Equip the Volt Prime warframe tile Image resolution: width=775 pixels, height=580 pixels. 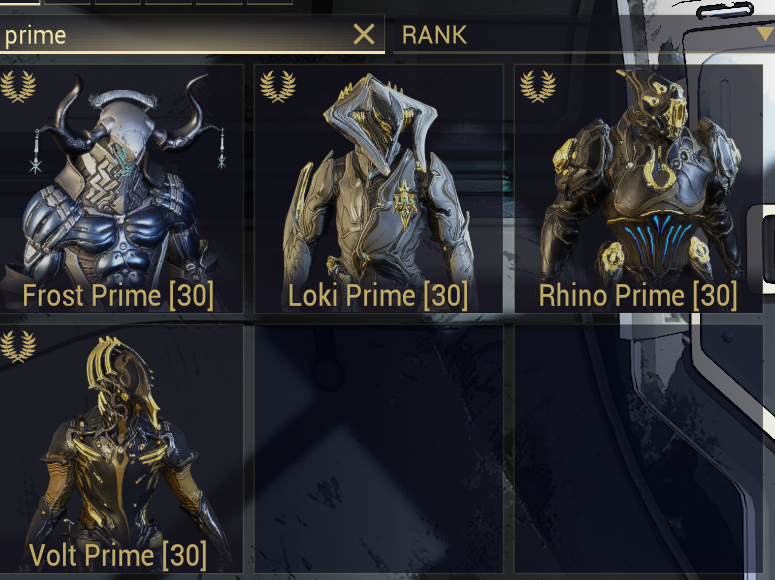[121, 448]
